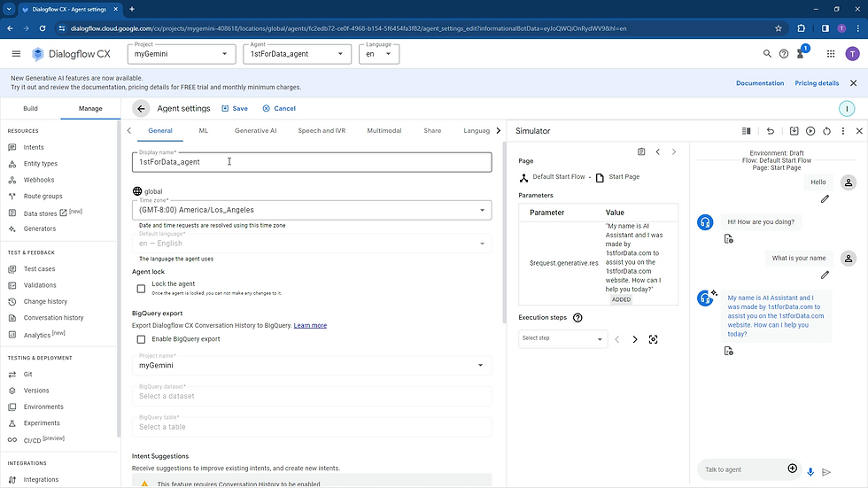This screenshot has height=488, width=868.
Task: Click the Dialogflow CX logo
Action: click(72, 54)
